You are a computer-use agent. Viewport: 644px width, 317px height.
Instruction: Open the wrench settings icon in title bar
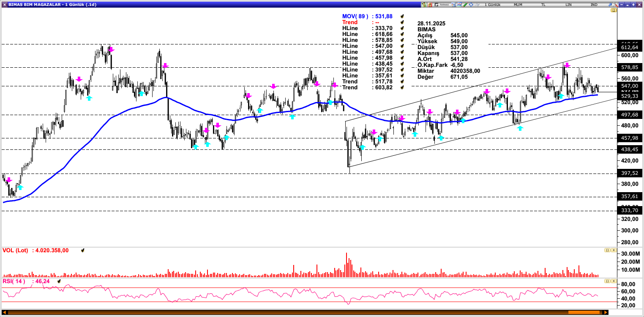tap(616, 5)
